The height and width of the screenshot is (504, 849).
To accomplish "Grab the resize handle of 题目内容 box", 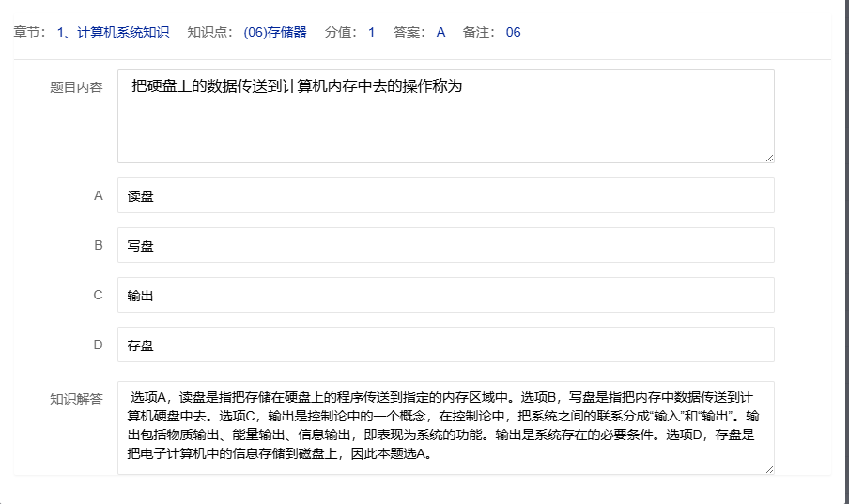I will click(769, 158).
